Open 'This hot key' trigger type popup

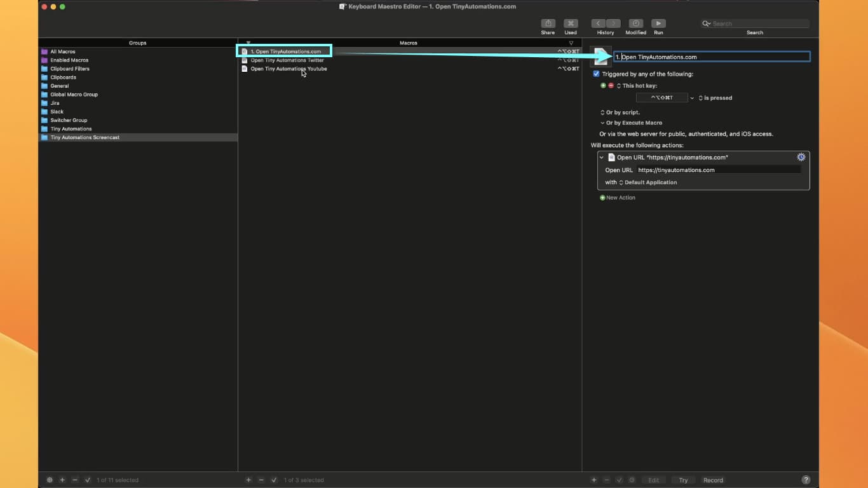click(x=637, y=86)
